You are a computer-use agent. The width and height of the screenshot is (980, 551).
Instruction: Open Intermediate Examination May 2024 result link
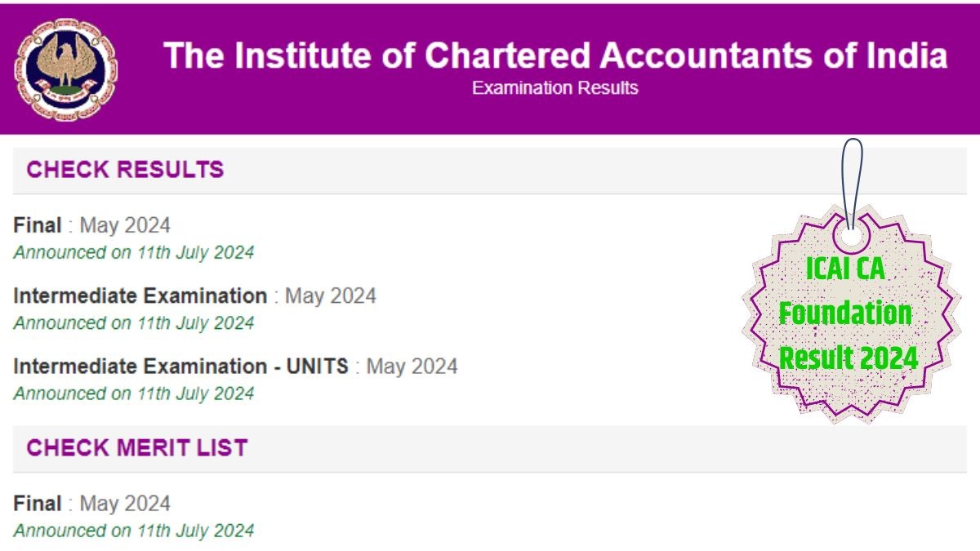click(140, 295)
